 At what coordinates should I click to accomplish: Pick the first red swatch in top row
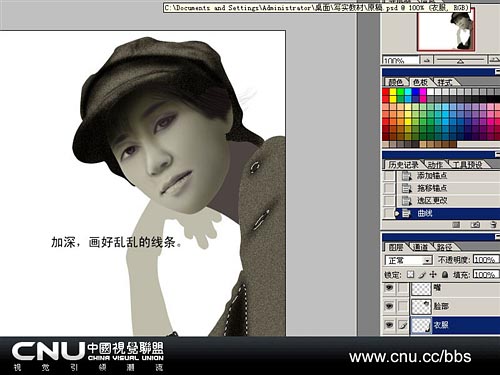click(386, 92)
